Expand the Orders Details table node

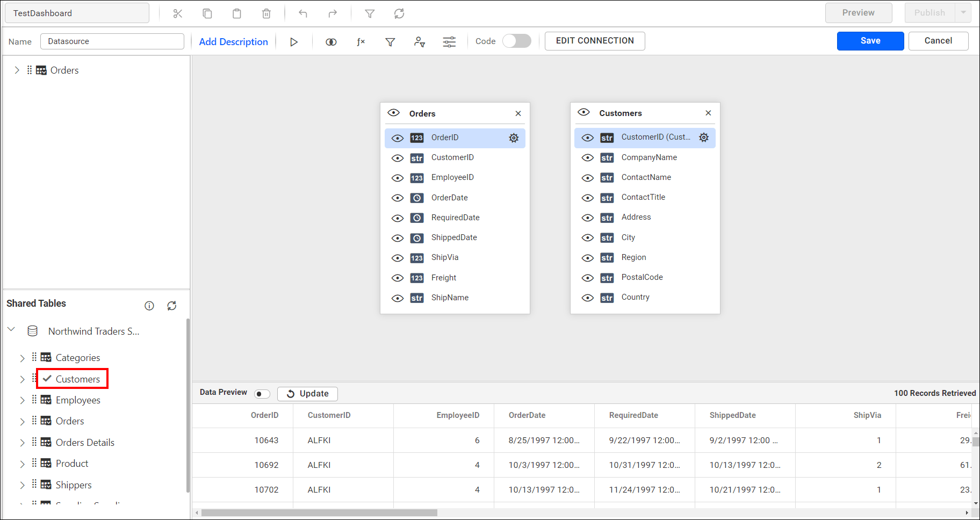[22, 443]
